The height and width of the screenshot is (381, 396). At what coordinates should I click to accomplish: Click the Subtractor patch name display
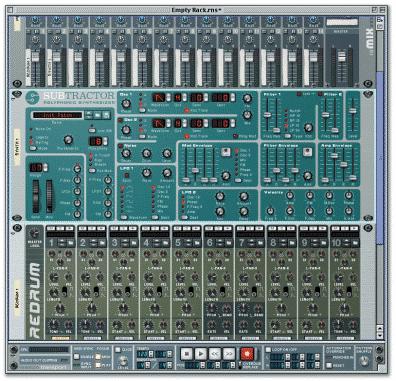(57, 115)
